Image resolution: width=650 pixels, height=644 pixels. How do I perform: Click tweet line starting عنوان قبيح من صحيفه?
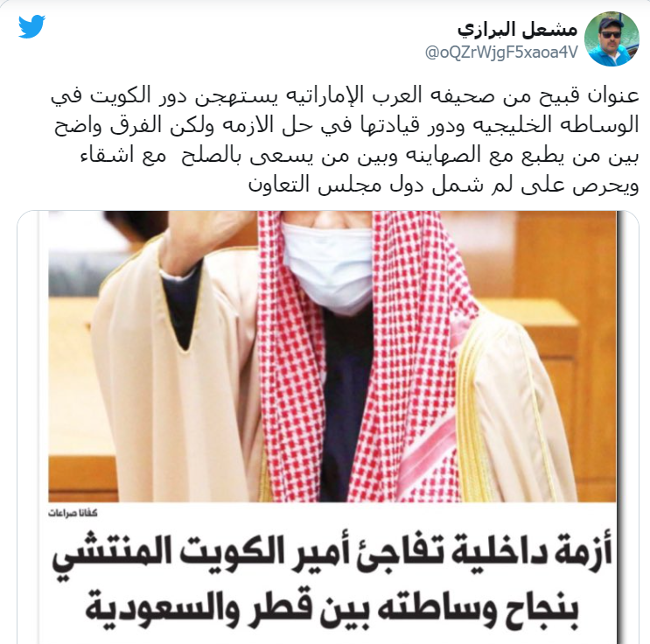click(x=345, y=96)
